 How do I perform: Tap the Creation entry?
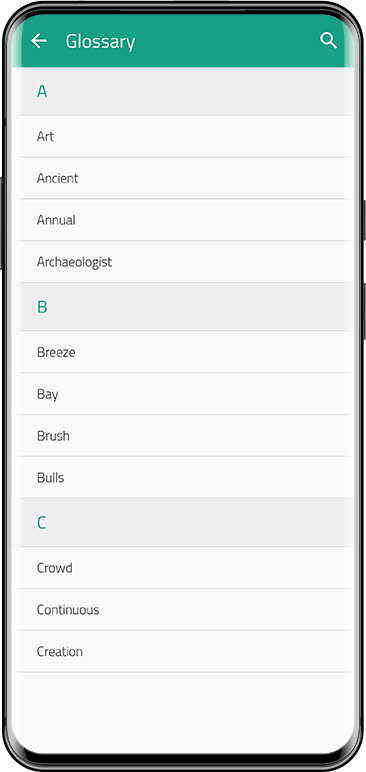click(183, 651)
